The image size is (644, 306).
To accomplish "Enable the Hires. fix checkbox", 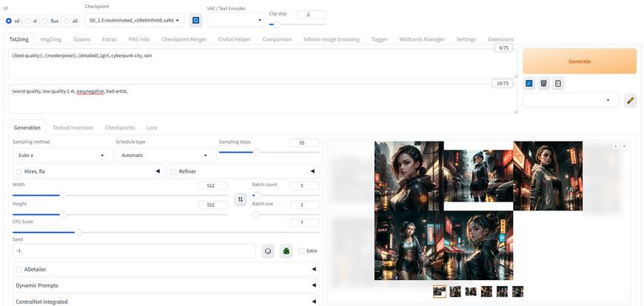I will (x=19, y=171).
